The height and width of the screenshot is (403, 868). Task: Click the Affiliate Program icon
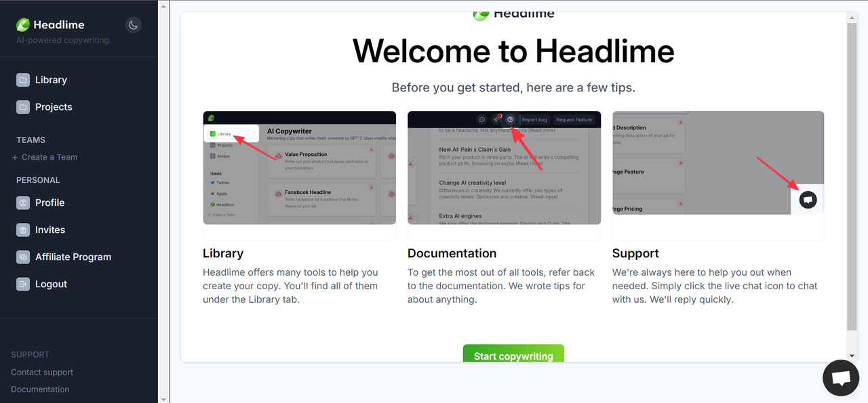(23, 257)
